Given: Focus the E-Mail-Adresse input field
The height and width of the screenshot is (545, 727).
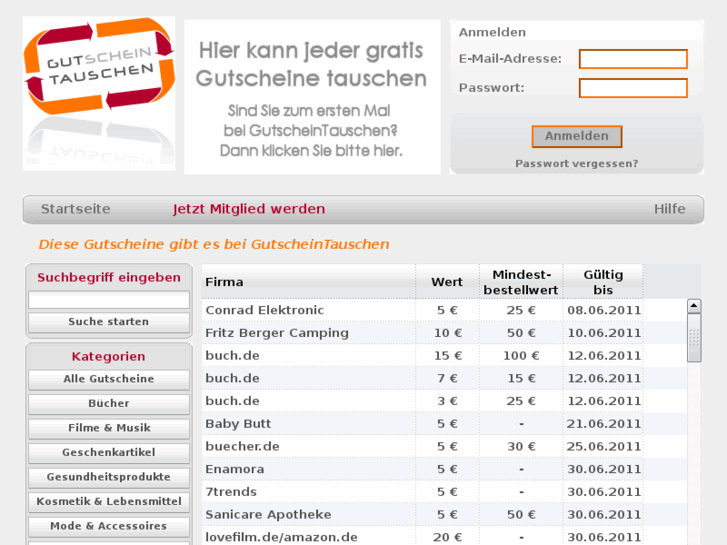Looking at the screenshot, I should click(633, 59).
